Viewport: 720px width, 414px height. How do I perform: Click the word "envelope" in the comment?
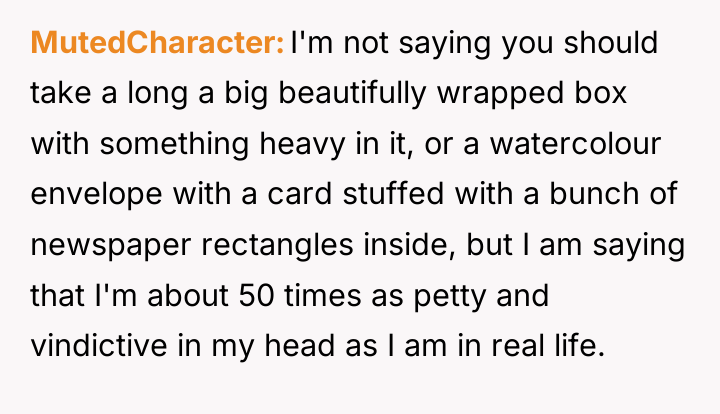click(x=96, y=196)
